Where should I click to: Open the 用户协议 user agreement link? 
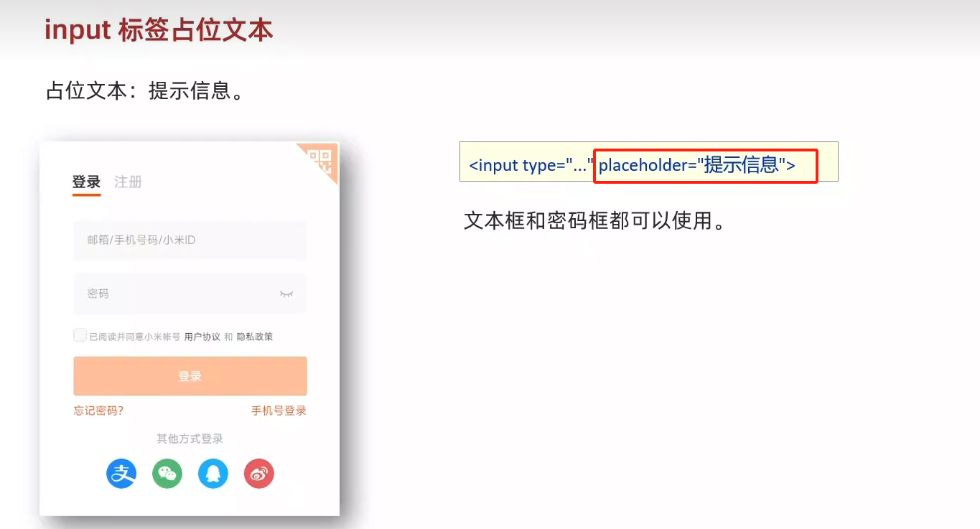pyautogui.click(x=202, y=335)
